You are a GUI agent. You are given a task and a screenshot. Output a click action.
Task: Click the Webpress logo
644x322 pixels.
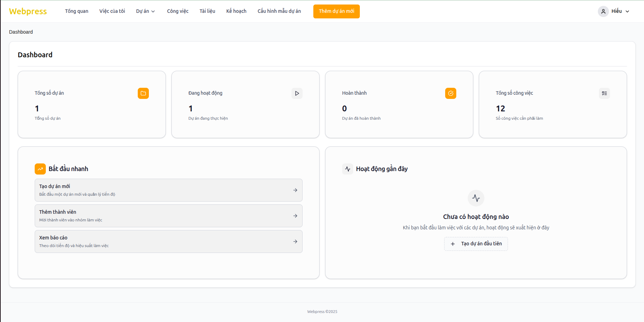tap(28, 11)
